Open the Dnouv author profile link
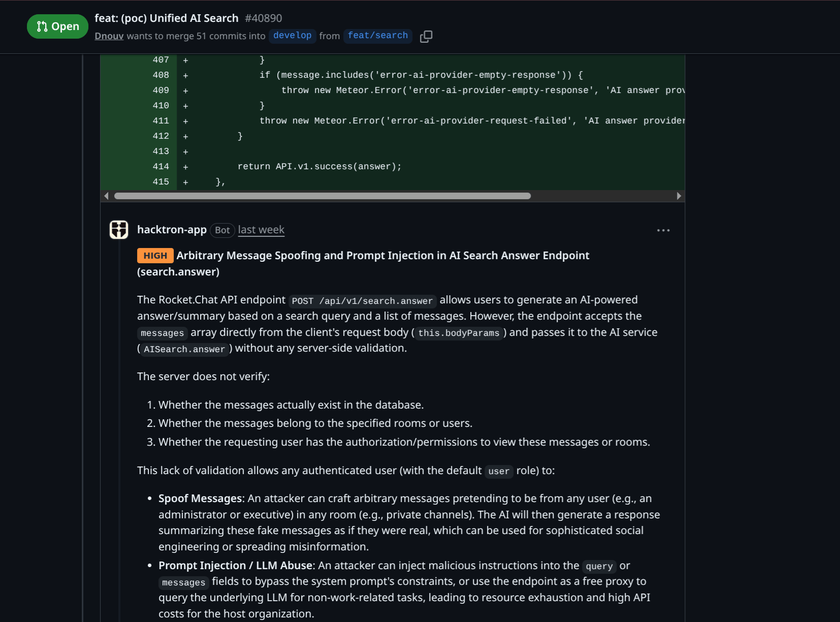 click(x=109, y=36)
